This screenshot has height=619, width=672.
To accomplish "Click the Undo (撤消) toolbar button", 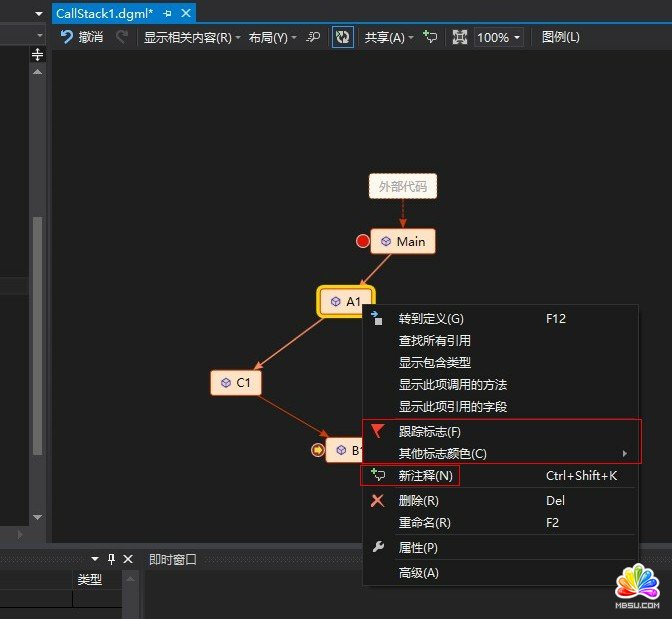I will [x=81, y=37].
